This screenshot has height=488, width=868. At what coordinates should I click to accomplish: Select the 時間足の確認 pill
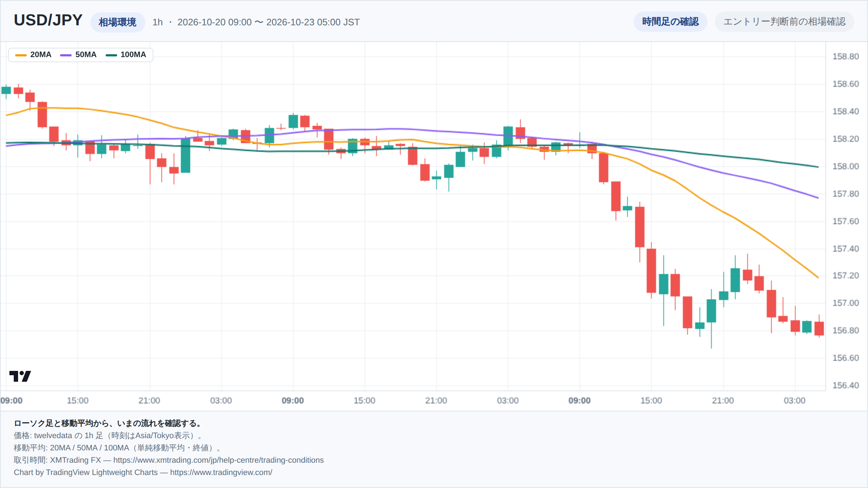pyautogui.click(x=670, y=22)
